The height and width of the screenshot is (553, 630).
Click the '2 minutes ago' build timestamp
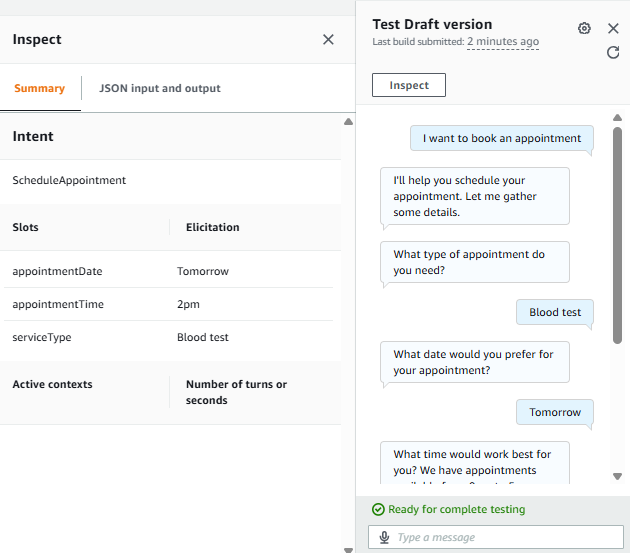[x=503, y=41]
